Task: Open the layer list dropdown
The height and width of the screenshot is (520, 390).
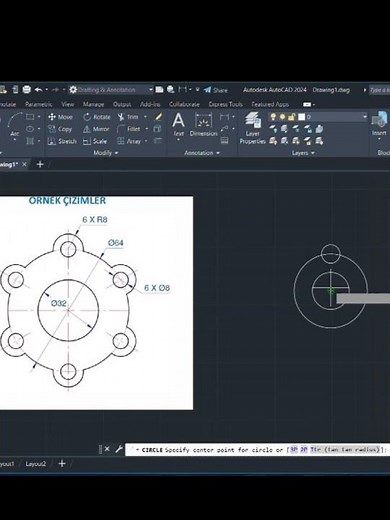Action: pos(365,117)
